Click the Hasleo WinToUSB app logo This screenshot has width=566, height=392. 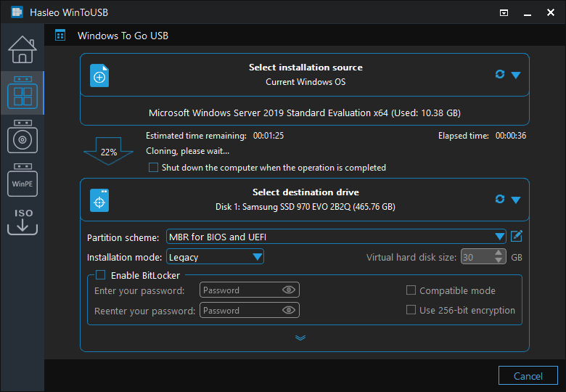[x=17, y=12]
